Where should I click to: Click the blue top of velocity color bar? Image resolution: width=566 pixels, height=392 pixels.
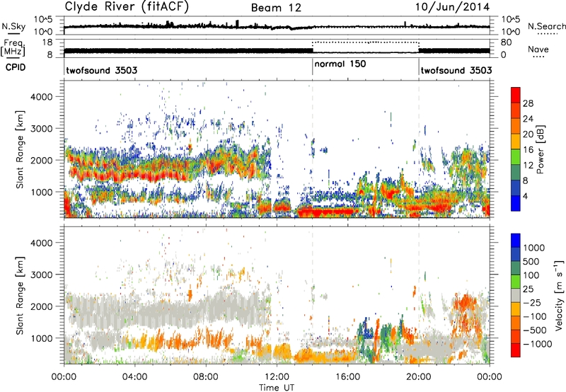pos(516,241)
